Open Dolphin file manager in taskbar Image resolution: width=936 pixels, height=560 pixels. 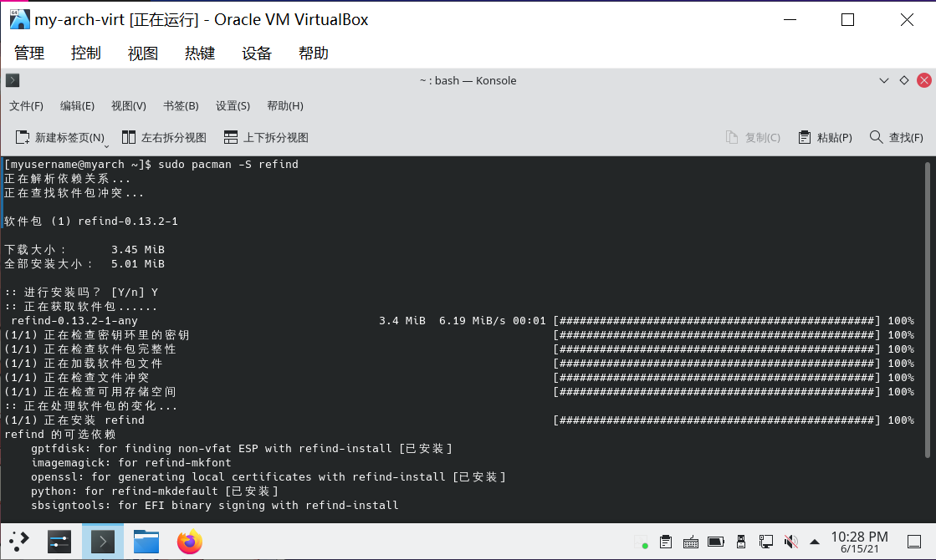(146, 542)
